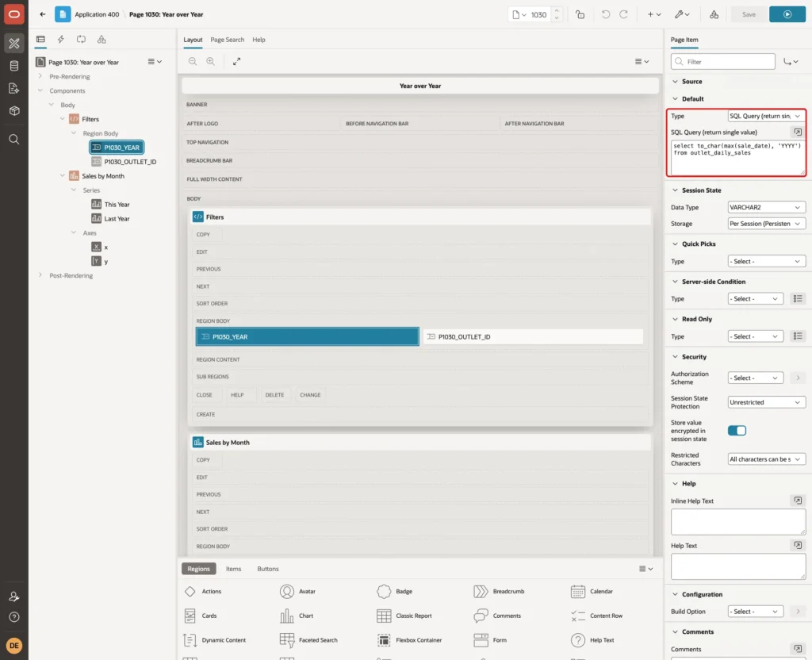The width and height of the screenshot is (812, 660).
Task: Switch gallery to the Items tab
Action: pos(234,569)
